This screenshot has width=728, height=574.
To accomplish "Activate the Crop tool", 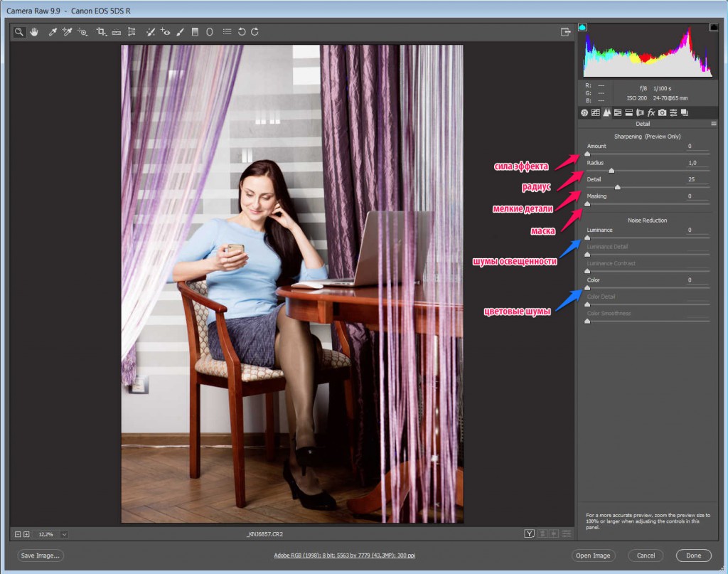I will pyautogui.click(x=100, y=32).
